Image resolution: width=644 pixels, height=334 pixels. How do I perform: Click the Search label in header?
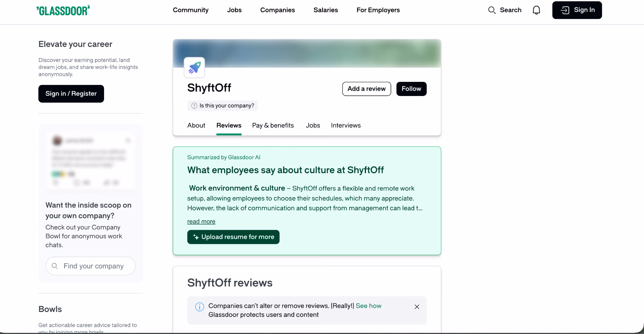click(x=511, y=10)
